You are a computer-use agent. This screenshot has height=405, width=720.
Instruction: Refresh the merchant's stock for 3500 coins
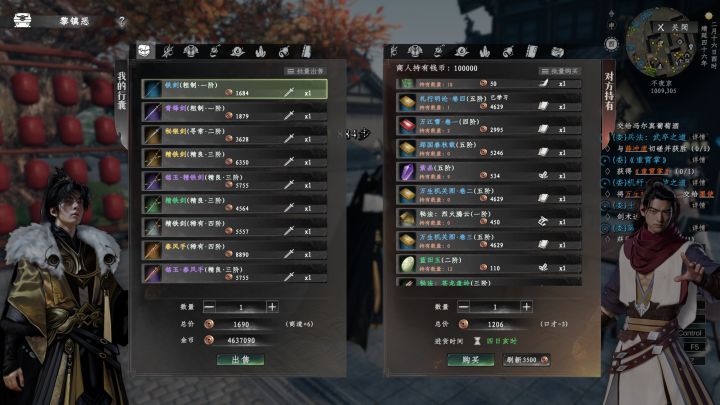tap(527, 360)
